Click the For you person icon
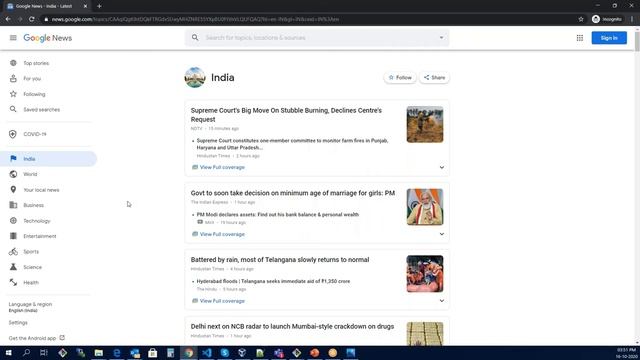This screenshot has width=640, height=360. (x=13, y=78)
